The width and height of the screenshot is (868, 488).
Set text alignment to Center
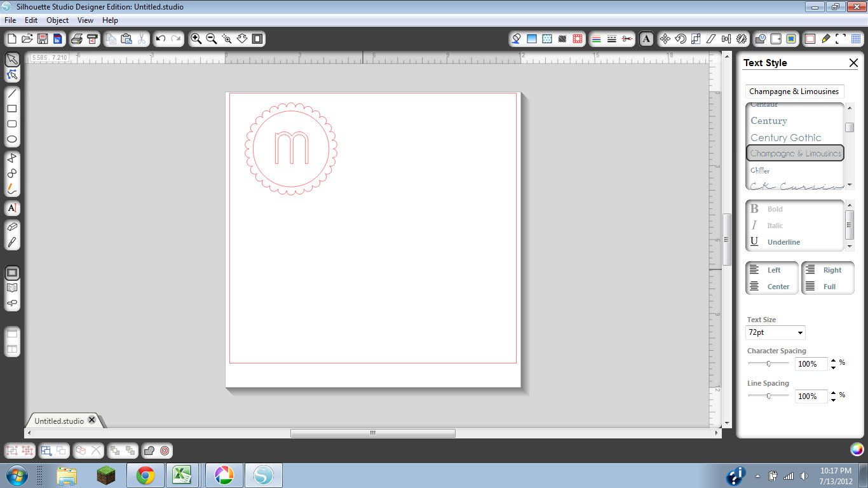coord(770,287)
